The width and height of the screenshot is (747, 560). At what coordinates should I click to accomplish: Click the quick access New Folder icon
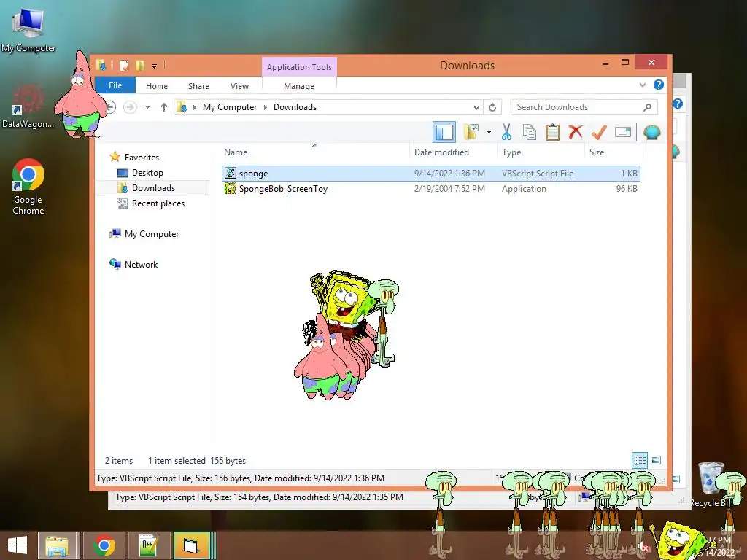click(x=140, y=65)
